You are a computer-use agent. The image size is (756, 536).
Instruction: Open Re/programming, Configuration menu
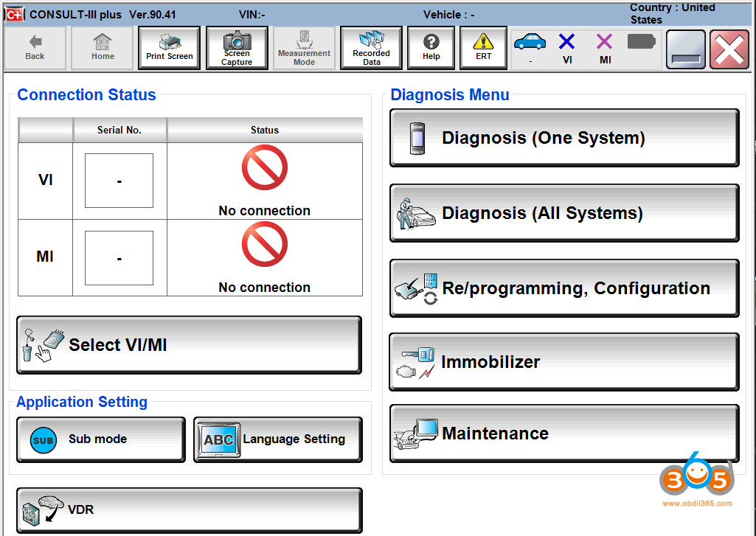[x=564, y=288]
